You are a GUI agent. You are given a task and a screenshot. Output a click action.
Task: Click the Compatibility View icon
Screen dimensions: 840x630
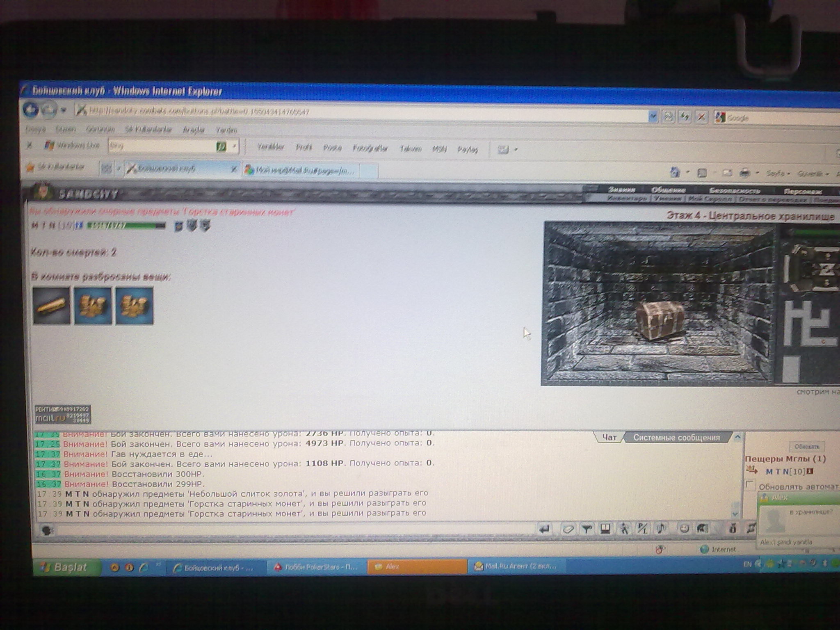[668, 117]
